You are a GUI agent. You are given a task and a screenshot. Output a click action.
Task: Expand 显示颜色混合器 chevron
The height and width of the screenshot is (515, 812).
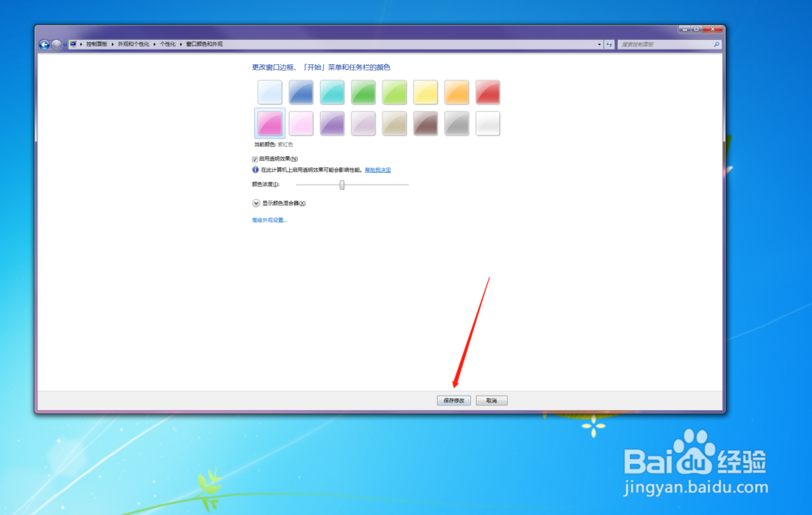click(x=256, y=203)
